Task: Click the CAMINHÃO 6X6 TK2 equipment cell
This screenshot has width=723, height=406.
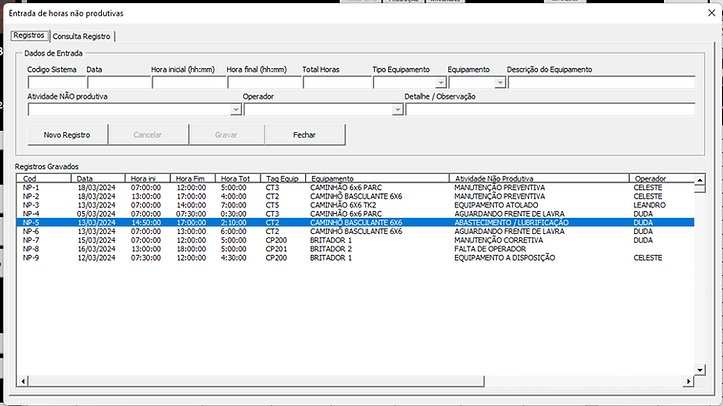Action: (343, 205)
